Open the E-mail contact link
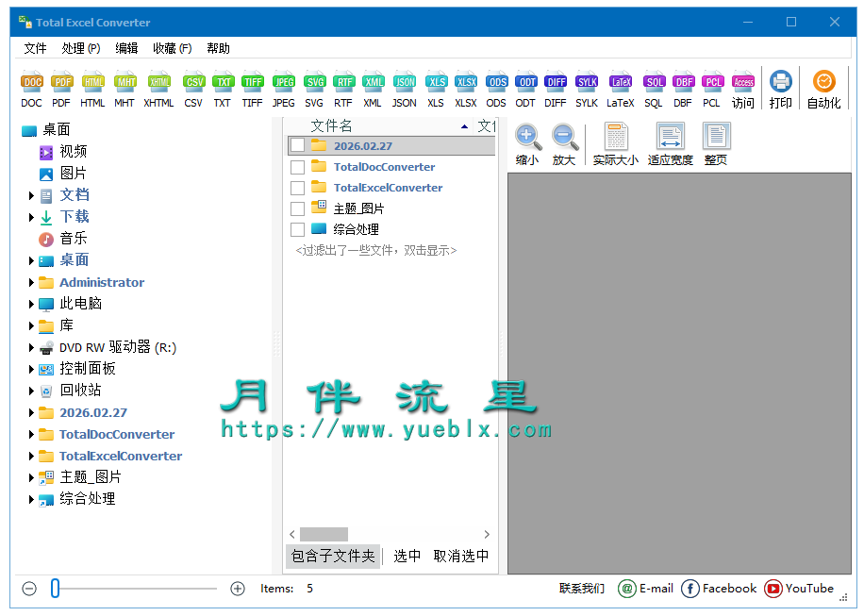Screen dimensions: 864x616 click(646, 589)
